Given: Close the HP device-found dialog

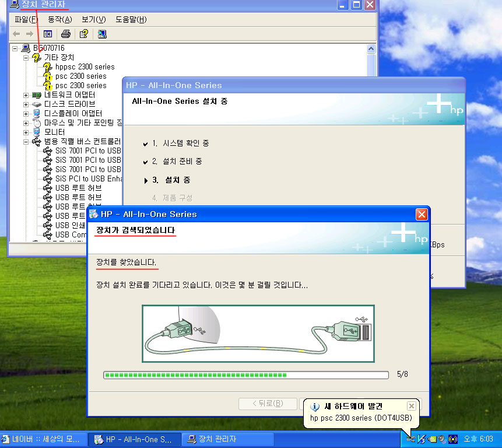Looking at the screenshot, I should [x=422, y=214].
